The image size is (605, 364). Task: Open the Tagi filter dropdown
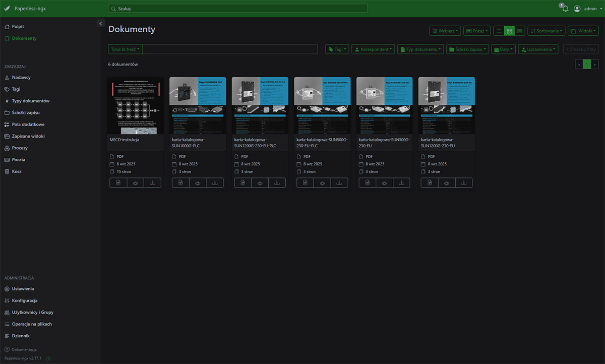tap(337, 49)
